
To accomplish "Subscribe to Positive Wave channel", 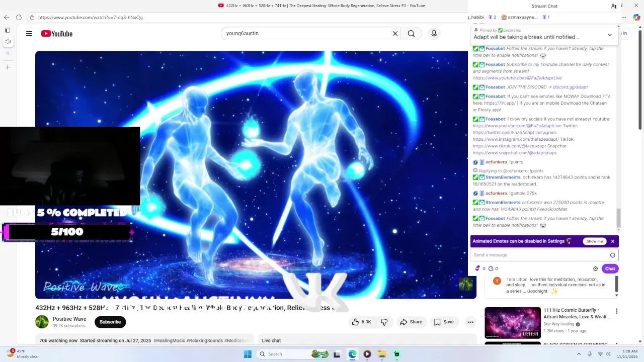I will tap(110, 322).
